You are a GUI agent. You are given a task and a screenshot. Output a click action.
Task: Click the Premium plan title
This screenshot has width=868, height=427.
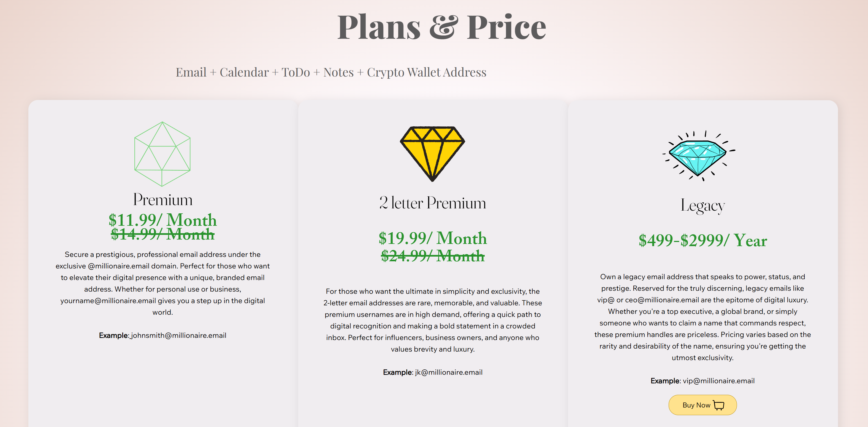(x=163, y=200)
